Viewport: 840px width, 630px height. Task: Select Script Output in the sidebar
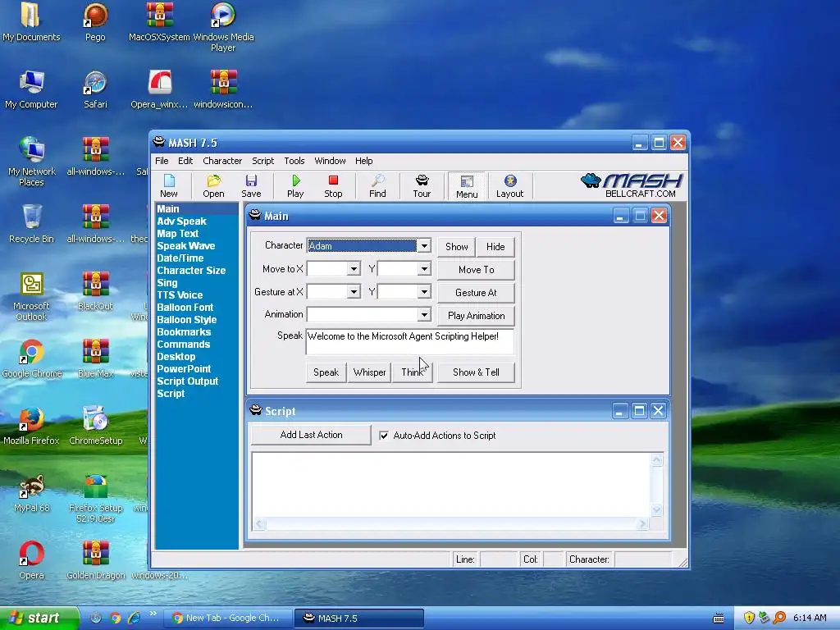[188, 381]
